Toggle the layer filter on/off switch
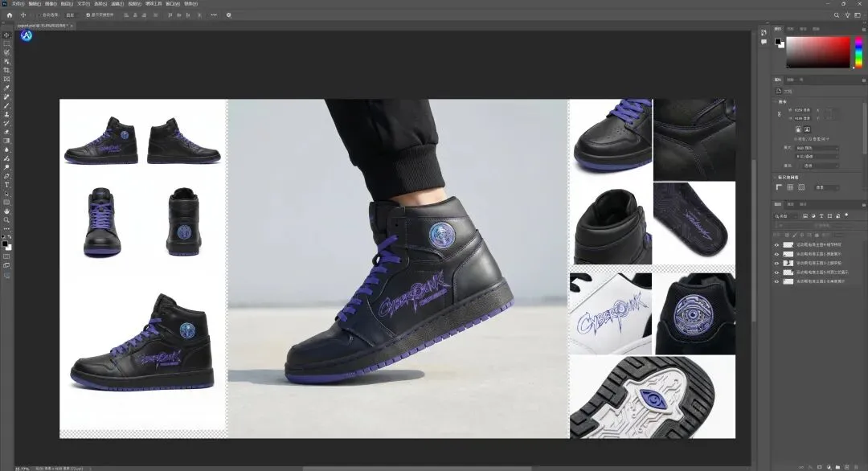Image resolution: width=868 pixels, height=471 pixels. [x=845, y=215]
